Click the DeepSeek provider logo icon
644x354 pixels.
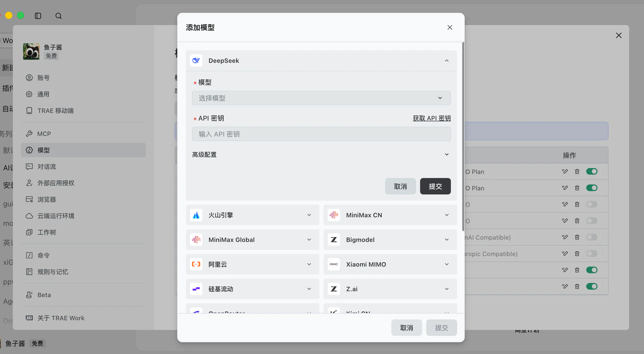(x=196, y=61)
